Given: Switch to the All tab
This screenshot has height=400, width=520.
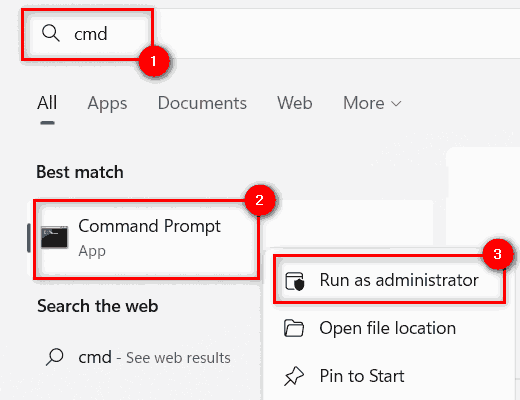Looking at the screenshot, I should [x=47, y=103].
